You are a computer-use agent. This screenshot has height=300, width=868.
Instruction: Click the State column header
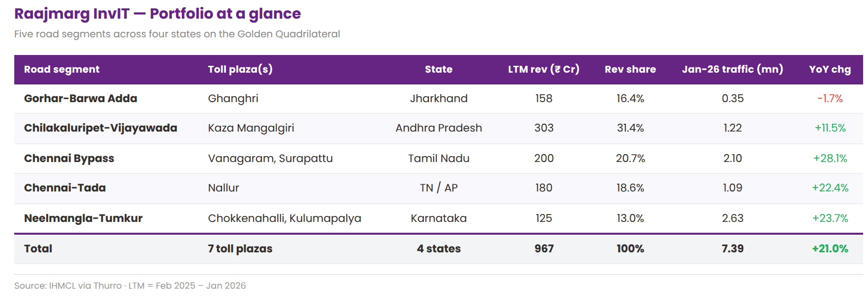(x=438, y=69)
